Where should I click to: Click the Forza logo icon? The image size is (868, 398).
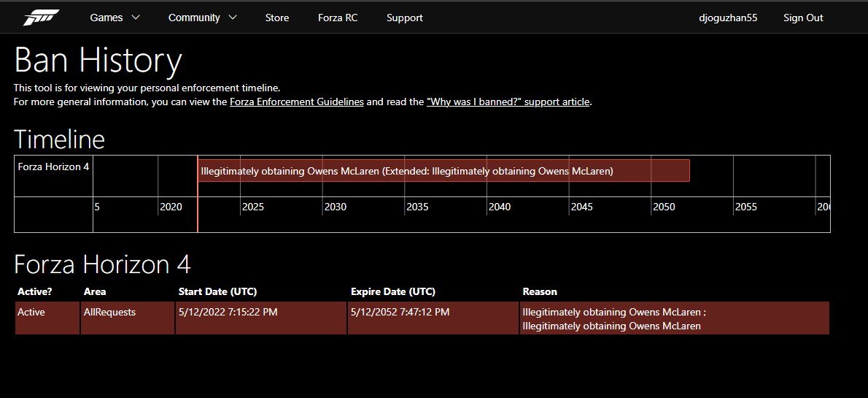41,18
